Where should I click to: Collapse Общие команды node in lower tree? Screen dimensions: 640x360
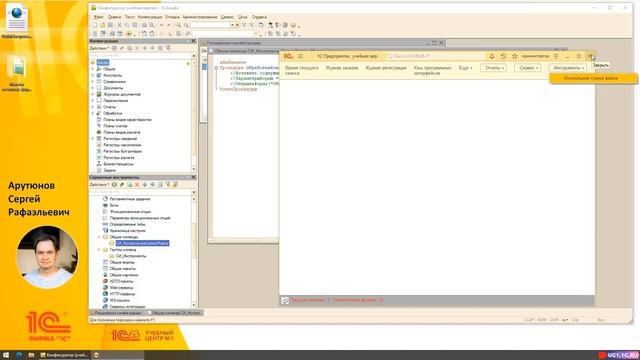click(99, 237)
